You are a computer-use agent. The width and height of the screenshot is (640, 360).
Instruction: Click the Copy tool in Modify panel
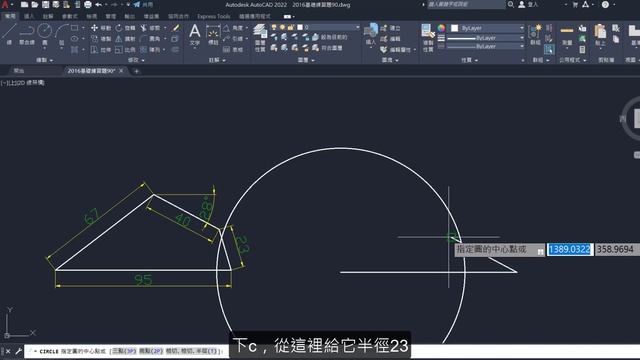[100, 39]
